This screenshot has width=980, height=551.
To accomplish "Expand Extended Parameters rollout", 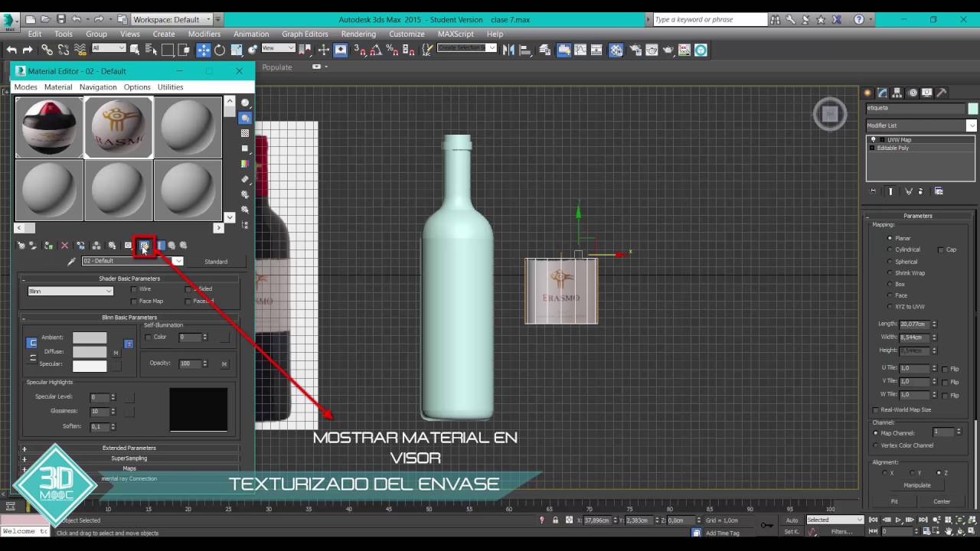I will (129, 448).
